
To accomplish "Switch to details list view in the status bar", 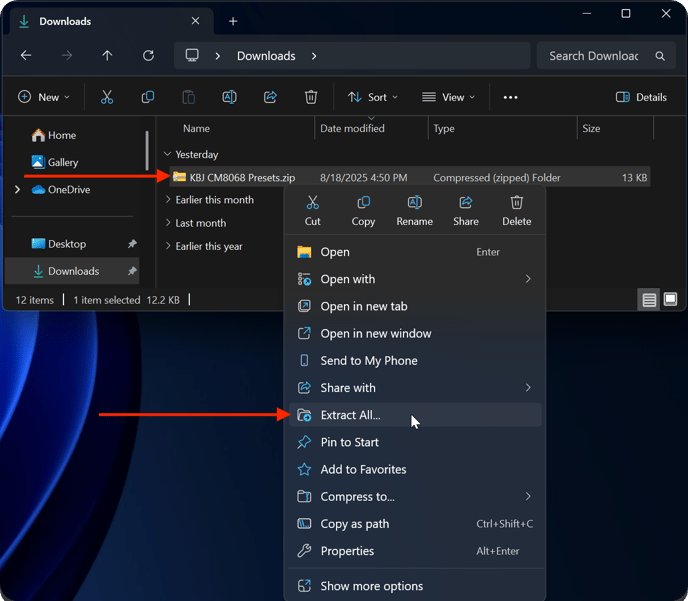I will pos(649,300).
